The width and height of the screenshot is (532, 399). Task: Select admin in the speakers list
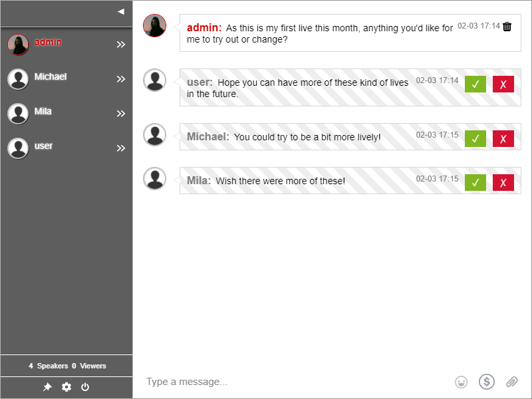coord(48,43)
